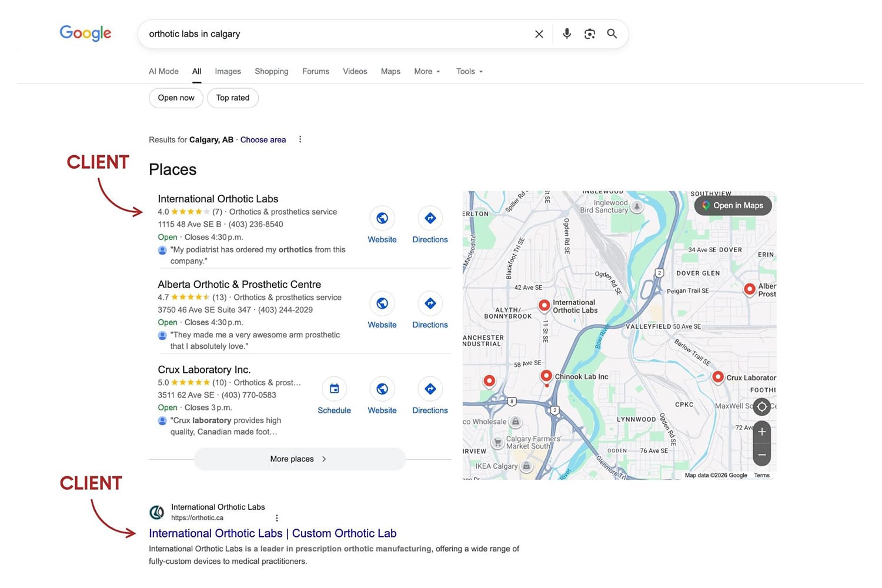Switch to the Videos tab
Viewport: 882px width, 588px height.
355,71
